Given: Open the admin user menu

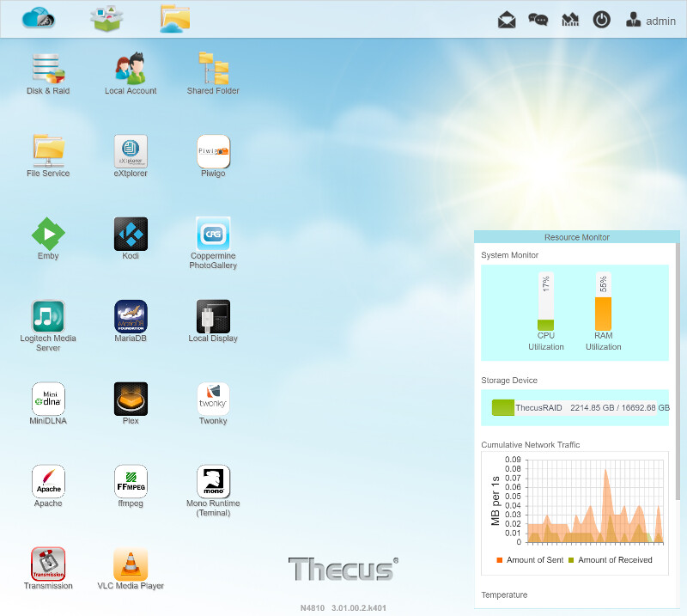Looking at the screenshot, I should 651,20.
